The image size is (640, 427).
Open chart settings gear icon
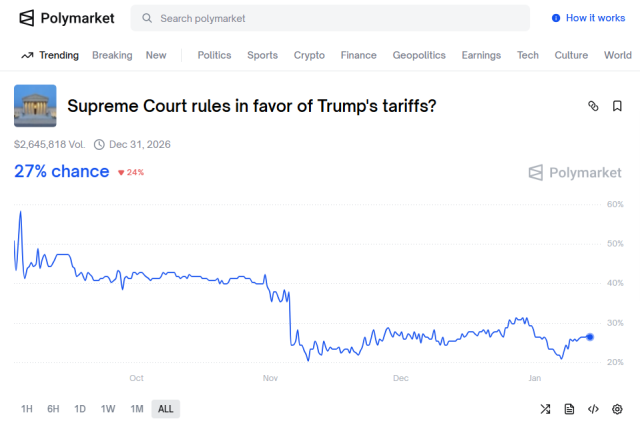click(x=617, y=409)
